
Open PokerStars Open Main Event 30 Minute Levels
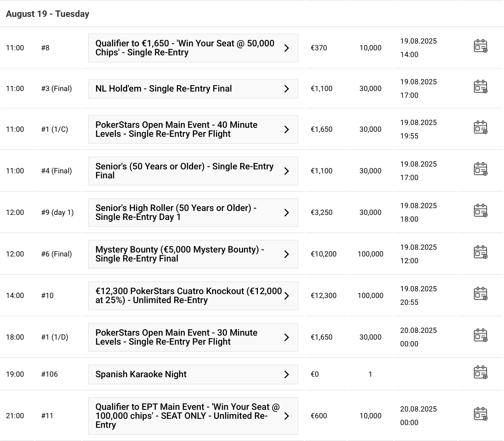click(185, 337)
